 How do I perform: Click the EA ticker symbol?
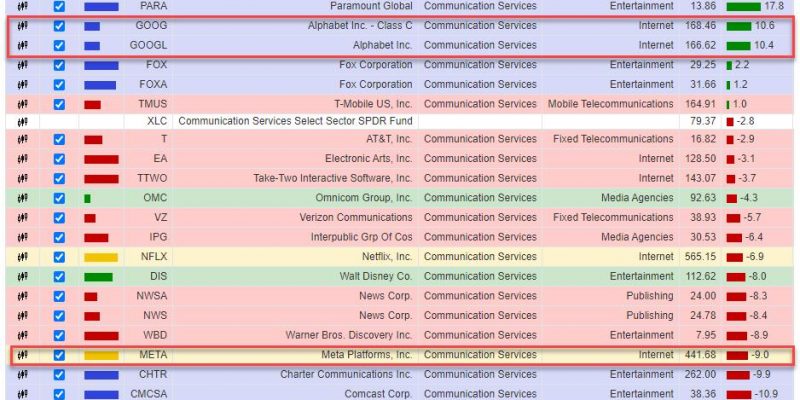click(160, 159)
